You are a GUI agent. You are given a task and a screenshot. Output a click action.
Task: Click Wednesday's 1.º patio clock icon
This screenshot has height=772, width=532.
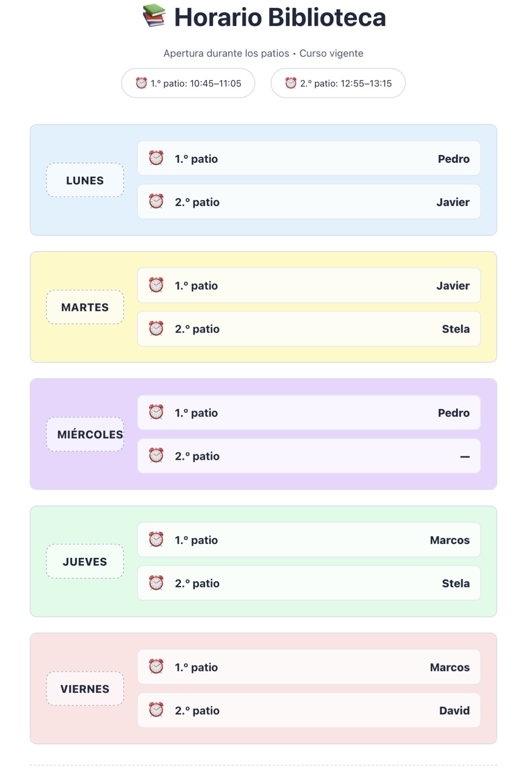point(156,412)
